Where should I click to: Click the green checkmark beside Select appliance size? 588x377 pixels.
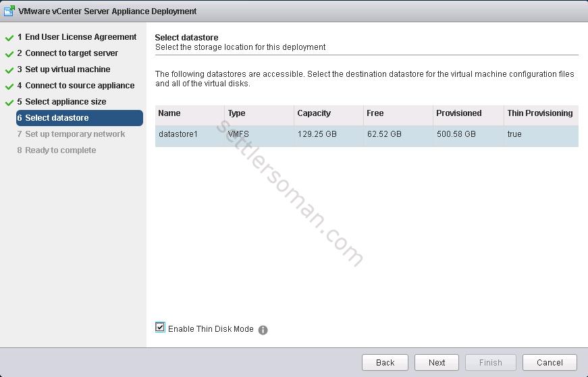pyautogui.click(x=9, y=103)
